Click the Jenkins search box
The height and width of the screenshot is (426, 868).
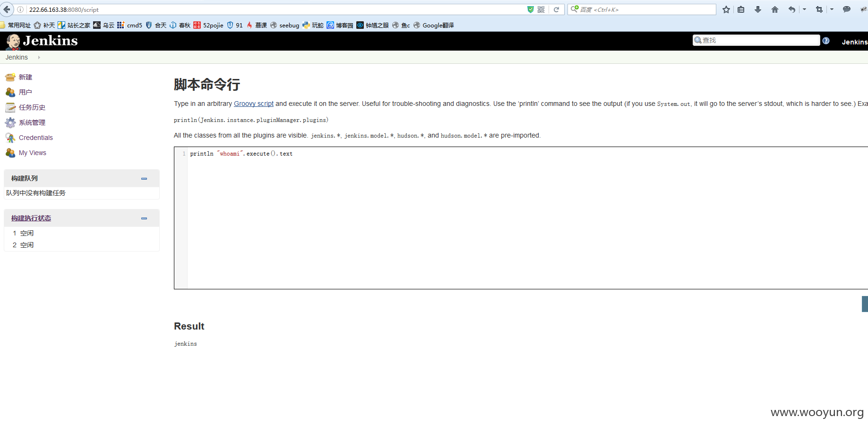pos(756,40)
